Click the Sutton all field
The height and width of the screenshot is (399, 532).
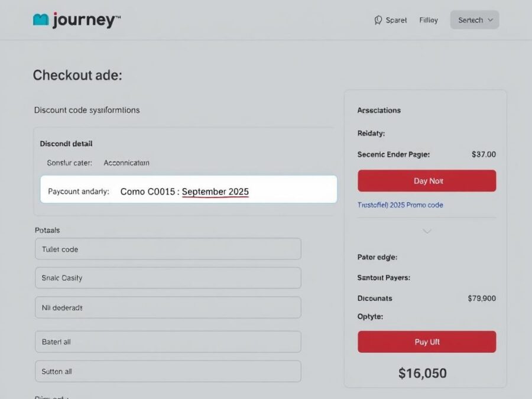click(167, 371)
